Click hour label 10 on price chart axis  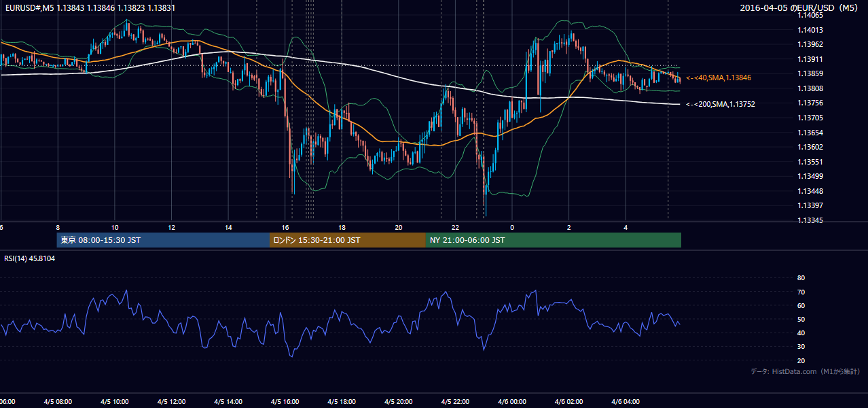115,227
